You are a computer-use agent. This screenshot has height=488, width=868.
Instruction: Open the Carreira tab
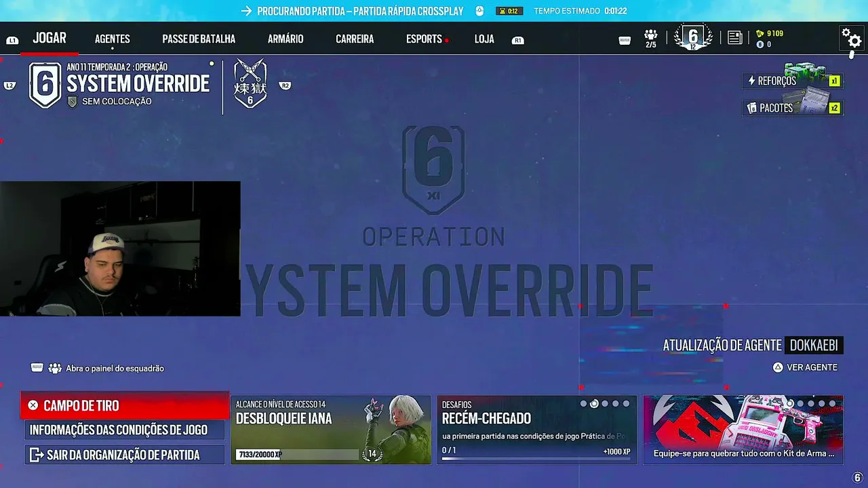[355, 39]
